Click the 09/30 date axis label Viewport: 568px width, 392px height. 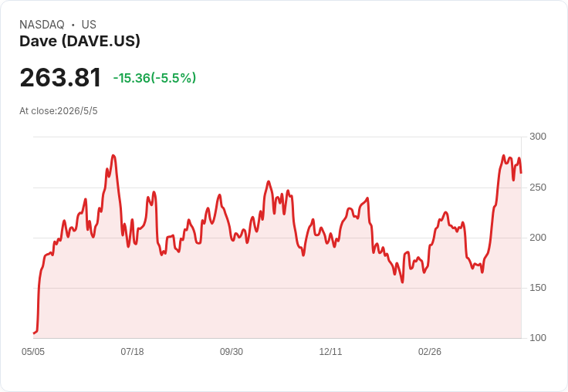coord(232,351)
